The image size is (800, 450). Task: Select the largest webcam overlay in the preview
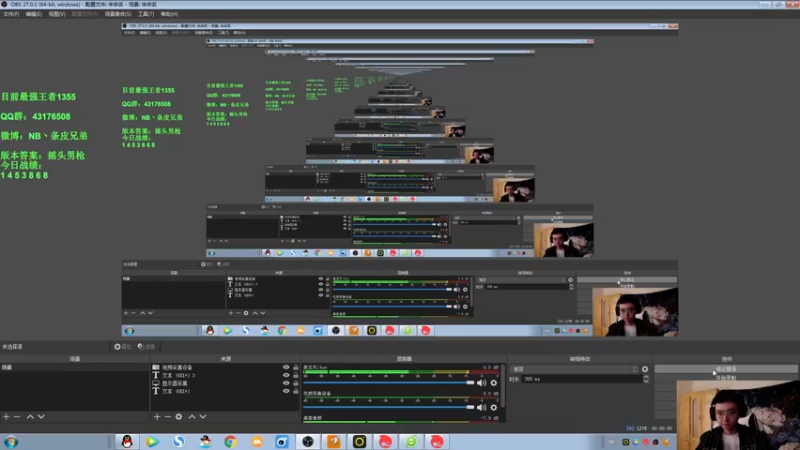pyautogui.click(x=738, y=414)
